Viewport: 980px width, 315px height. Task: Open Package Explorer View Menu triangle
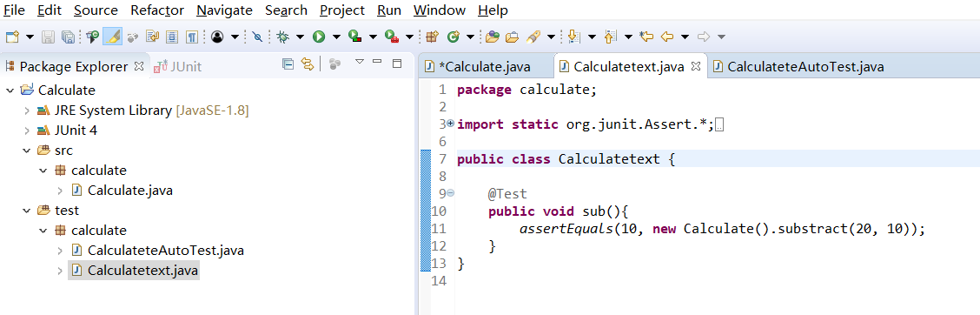tap(360, 62)
